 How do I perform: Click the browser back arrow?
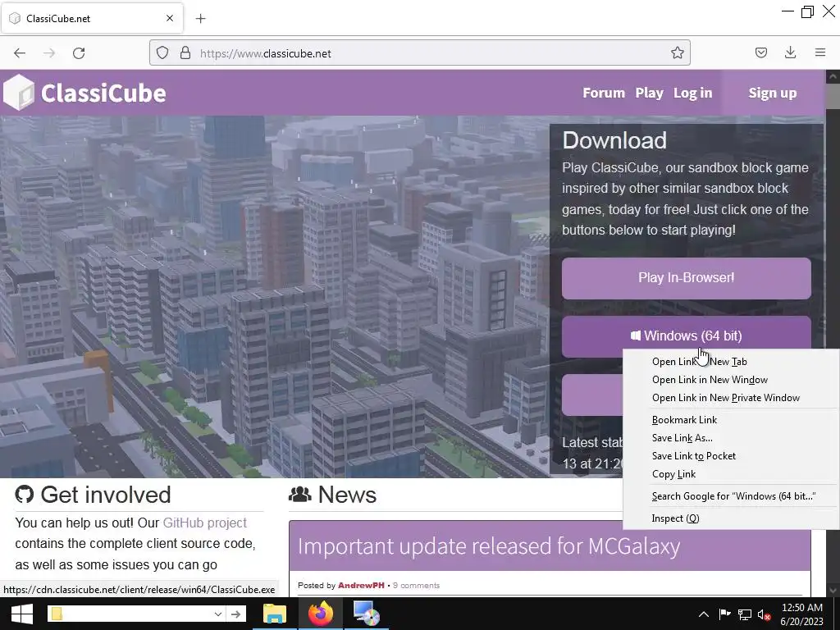tap(20, 53)
